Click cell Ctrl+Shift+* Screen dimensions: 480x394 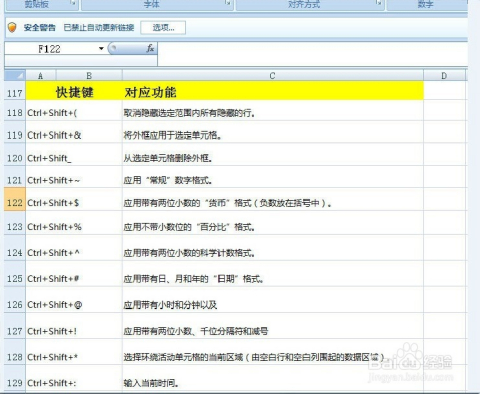click(x=74, y=352)
